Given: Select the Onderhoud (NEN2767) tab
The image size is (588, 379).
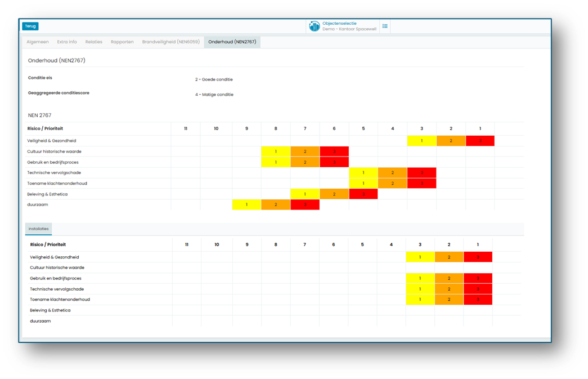Looking at the screenshot, I should click(232, 42).
